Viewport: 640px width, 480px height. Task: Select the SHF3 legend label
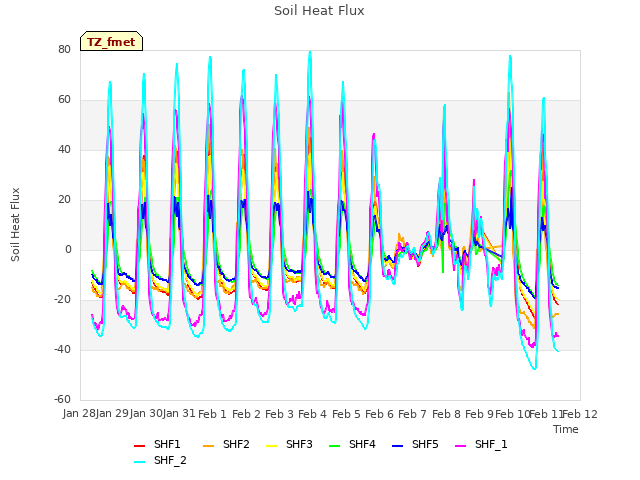pyautogui.click(x=299, y=444)
